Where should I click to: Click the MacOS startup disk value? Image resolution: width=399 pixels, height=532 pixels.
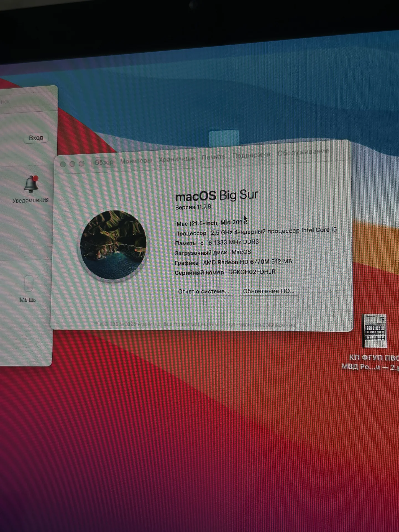[241, 252]
